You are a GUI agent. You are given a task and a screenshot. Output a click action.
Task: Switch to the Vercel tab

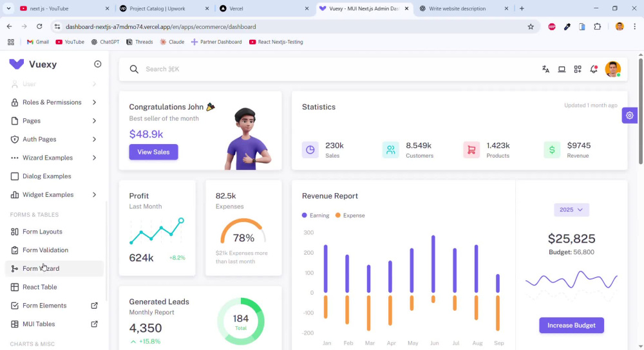[263, 8]
